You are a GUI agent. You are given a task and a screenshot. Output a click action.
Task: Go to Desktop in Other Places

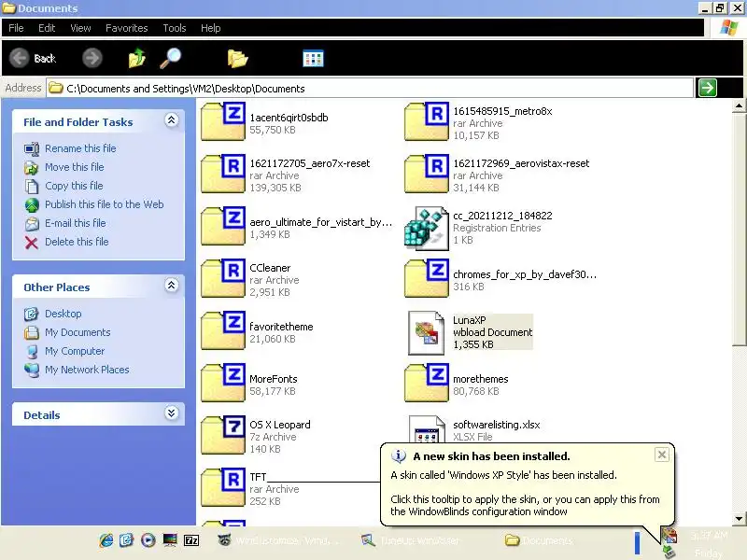[63, 314]
